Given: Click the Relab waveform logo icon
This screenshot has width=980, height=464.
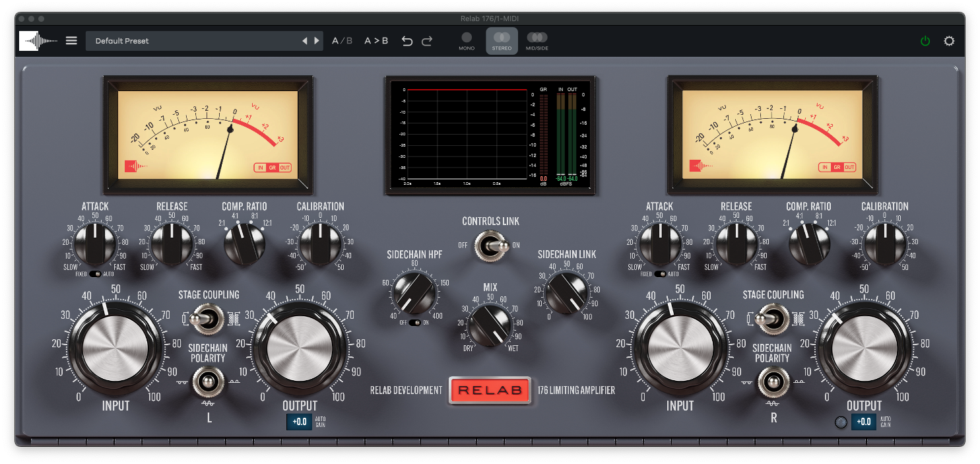Looking at the screenshot, I should tap(38, 41).
